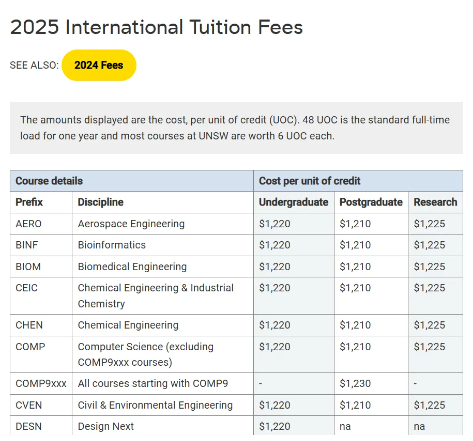Click the DESN undergraduate fee $1,220
The height and width of the screenshot is (441, 473).
(275, 426)
